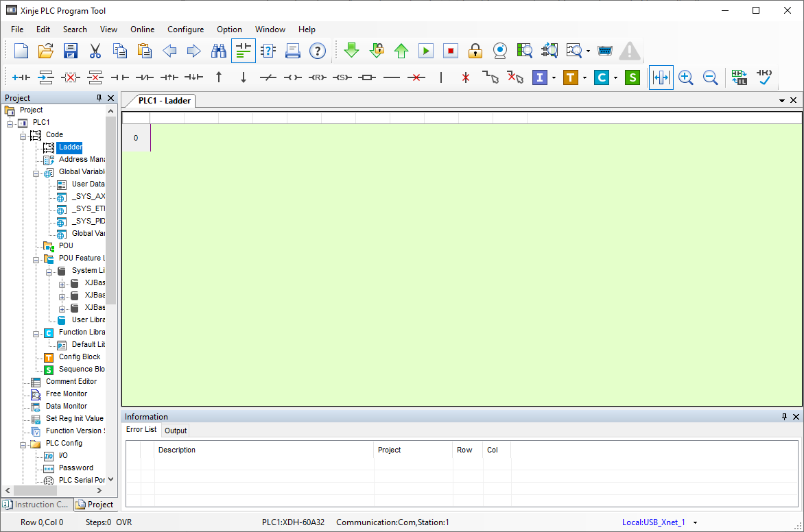Click the red X delete horizontal line icon

416,77
